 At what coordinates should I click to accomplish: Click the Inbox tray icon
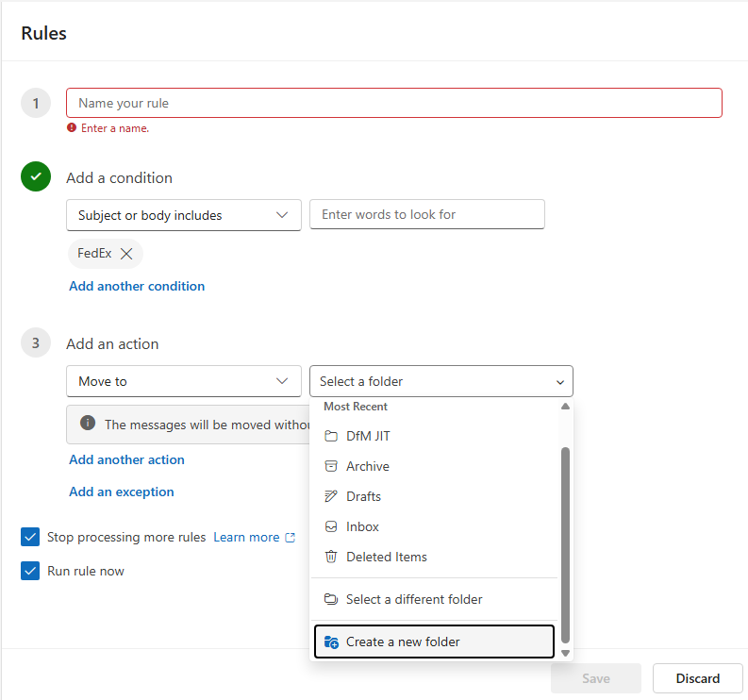pyautogui.click(x=330, y=526)
